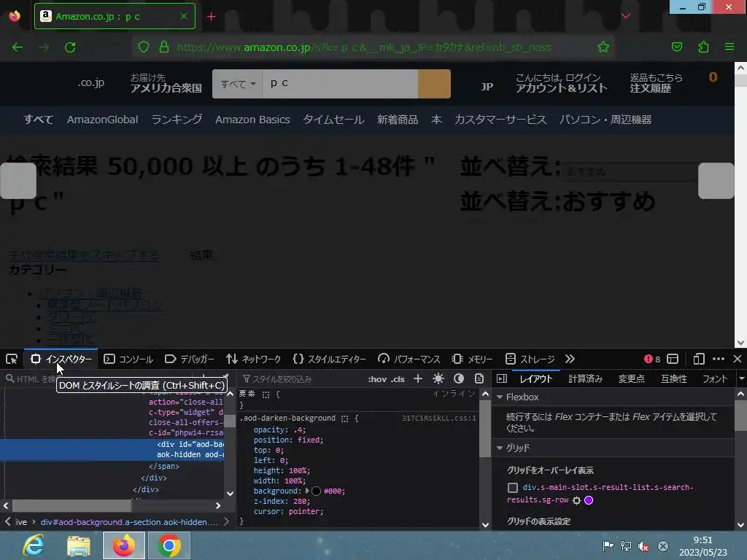Switch to the コンソール tab
Screen dimensions: 747x560
[128, 359]
